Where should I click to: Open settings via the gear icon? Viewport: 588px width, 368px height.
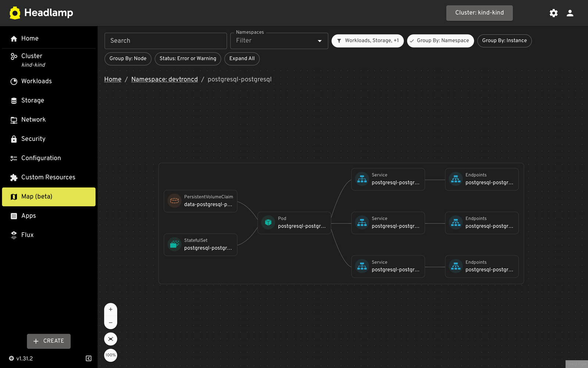553,13
